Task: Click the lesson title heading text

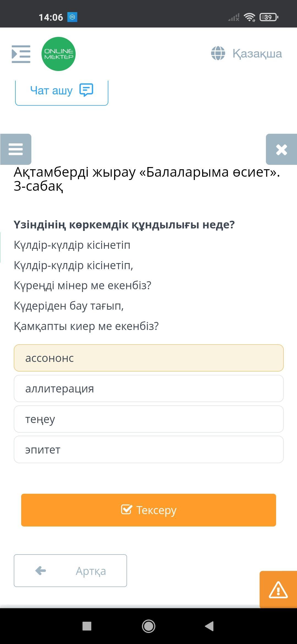Action: 147,179
